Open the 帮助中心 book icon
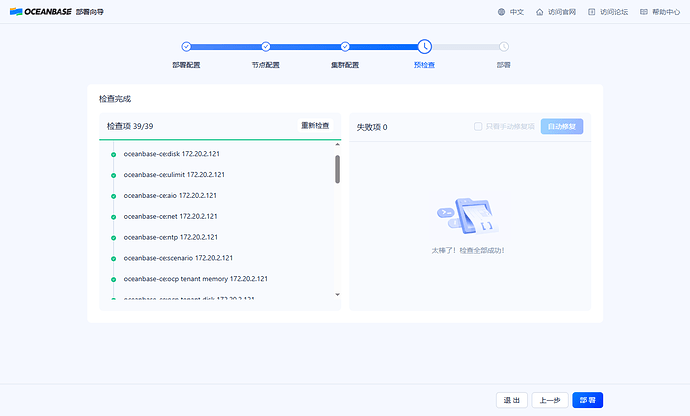Image resolution: width=690 pixels, height=416 pixels. coord(644,12)
